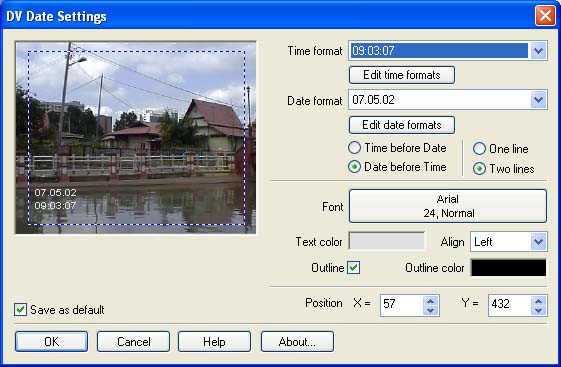This screenshot has height=367, width=561.
Task: Open the Date format dropdown
Action: 538,99
